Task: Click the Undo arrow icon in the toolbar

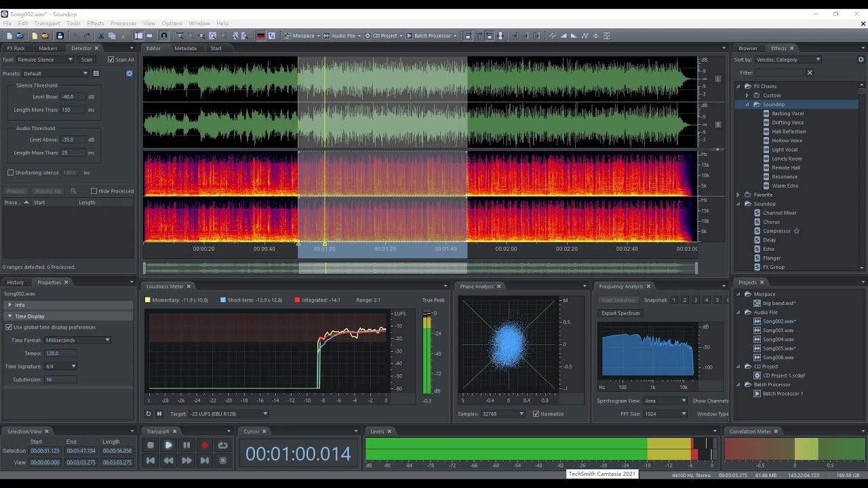Action: tap(77, 35)
